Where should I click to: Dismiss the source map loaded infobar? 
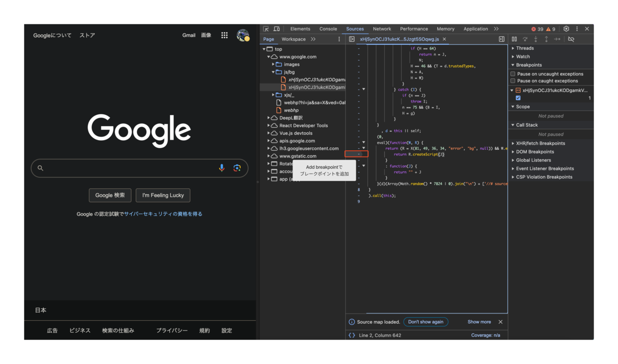coord(501,322)
